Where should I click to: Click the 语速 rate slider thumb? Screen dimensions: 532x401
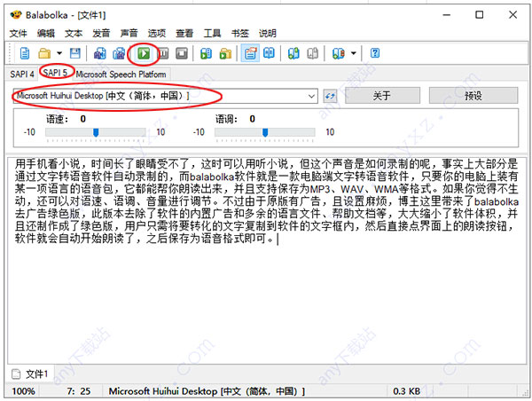point(96,132)
